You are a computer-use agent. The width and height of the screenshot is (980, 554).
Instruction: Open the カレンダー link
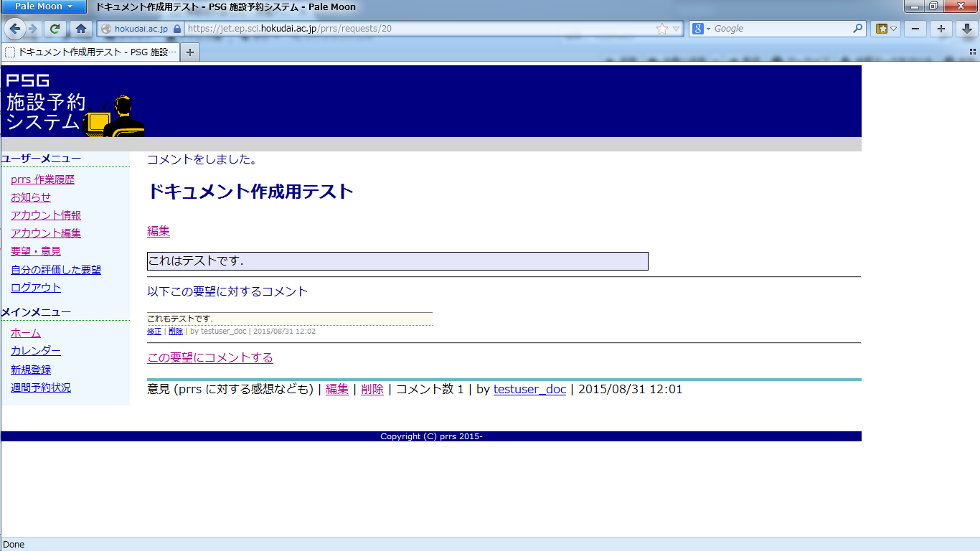36,351
